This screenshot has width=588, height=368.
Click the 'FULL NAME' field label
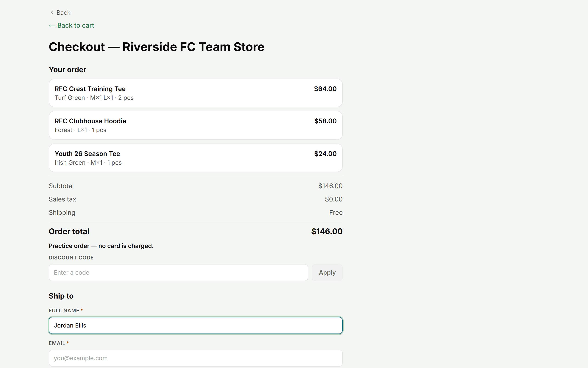[x=64, y=310]
